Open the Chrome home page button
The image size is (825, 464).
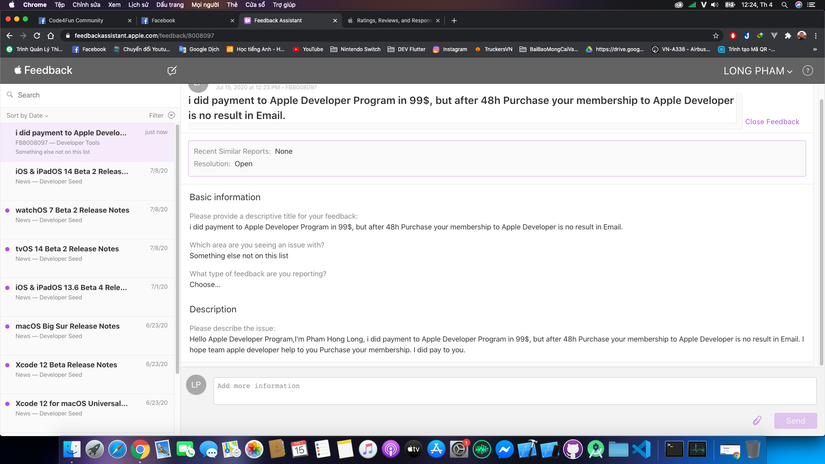tap(51, 36)
